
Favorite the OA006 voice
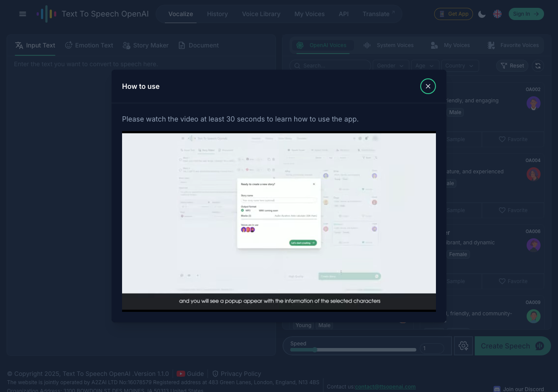[513, 281]
